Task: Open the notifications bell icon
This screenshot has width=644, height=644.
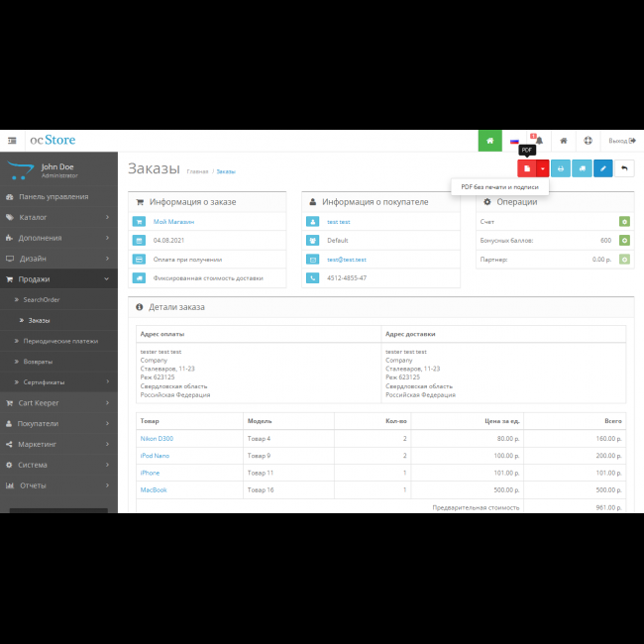Action: pyautogui.click(x=538, y=141)
